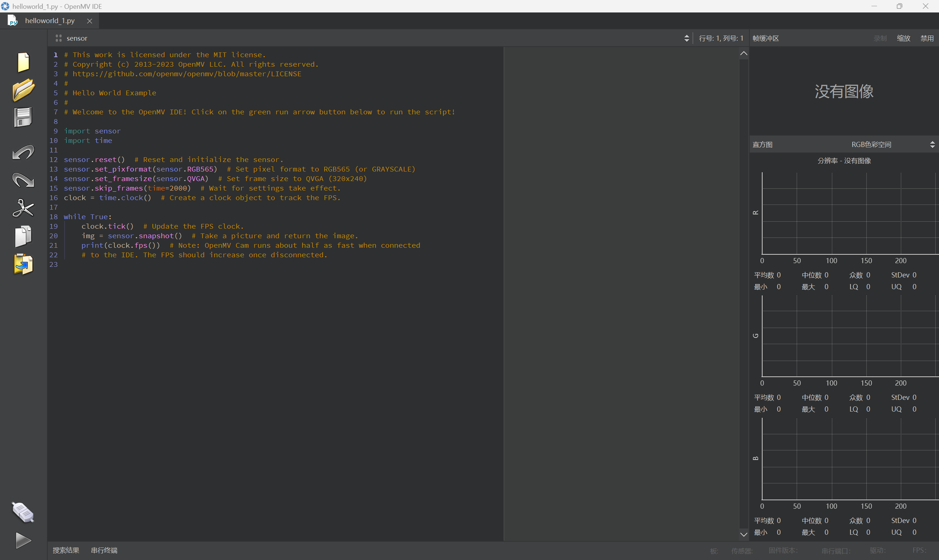Click the row and column indicator
Image resolution: width=939 pixels, height=560 pixels.
click(x=721, y=38)
